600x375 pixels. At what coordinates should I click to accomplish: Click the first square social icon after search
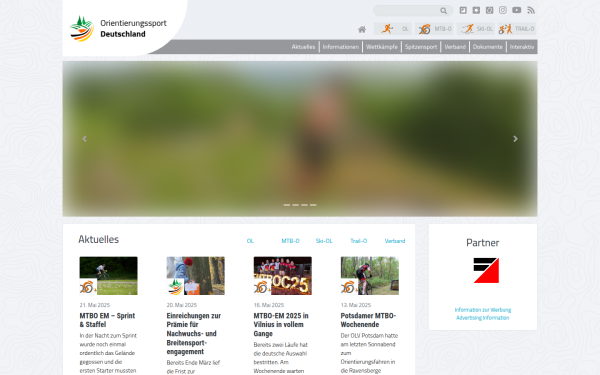tap(463, 10)
